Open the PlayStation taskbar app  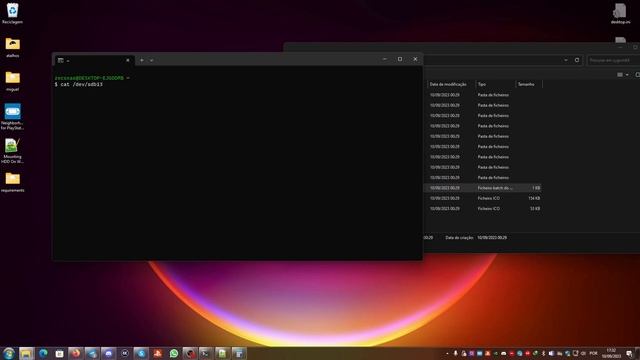pyautogui.click(x=158, y=353)
